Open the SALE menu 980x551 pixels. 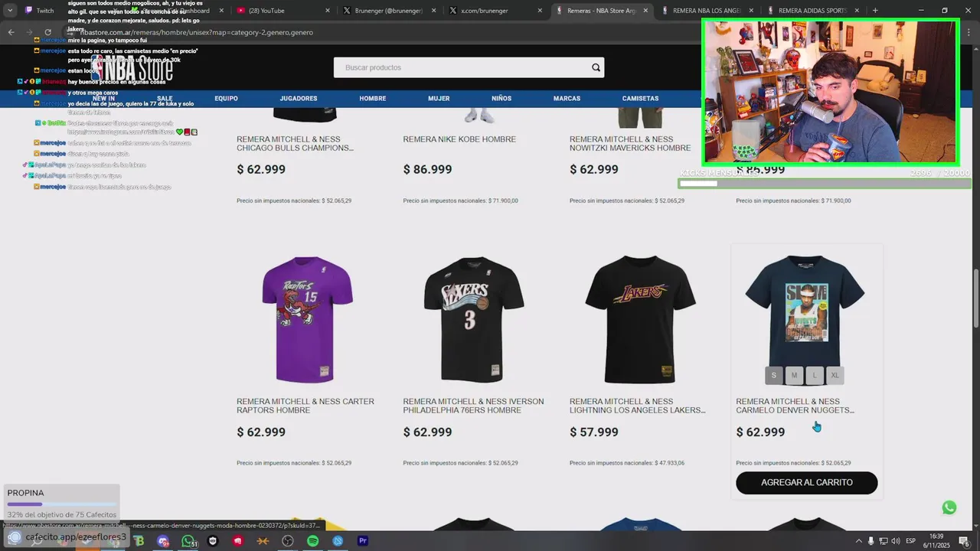[x=165, y=99]
